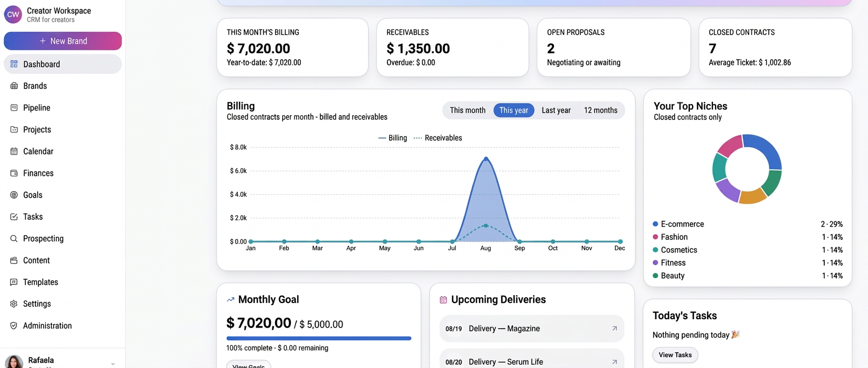
Task: Click the August peak data point
Action: [x=486, y=159]
